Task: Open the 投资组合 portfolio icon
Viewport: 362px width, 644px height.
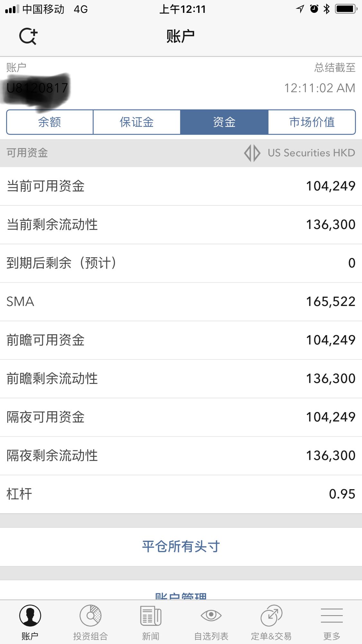Action: pos(90,616)
